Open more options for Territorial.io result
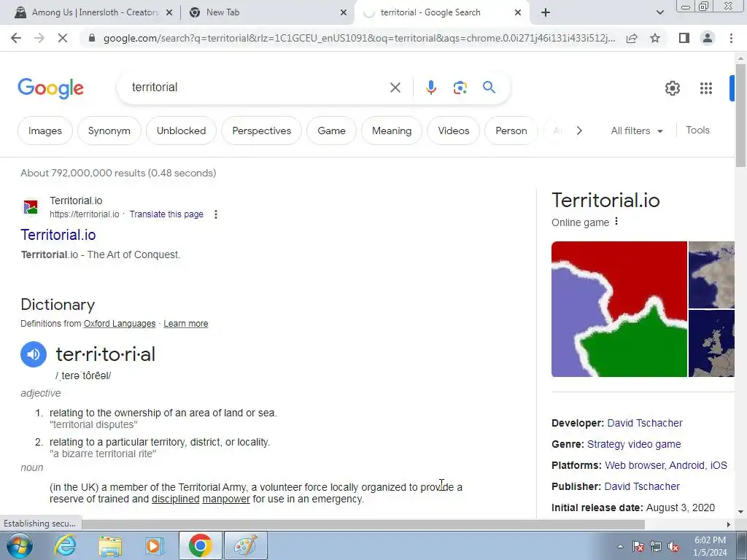Screen dimensions: 747x560 pyautogui.click(x=216, y=214)
